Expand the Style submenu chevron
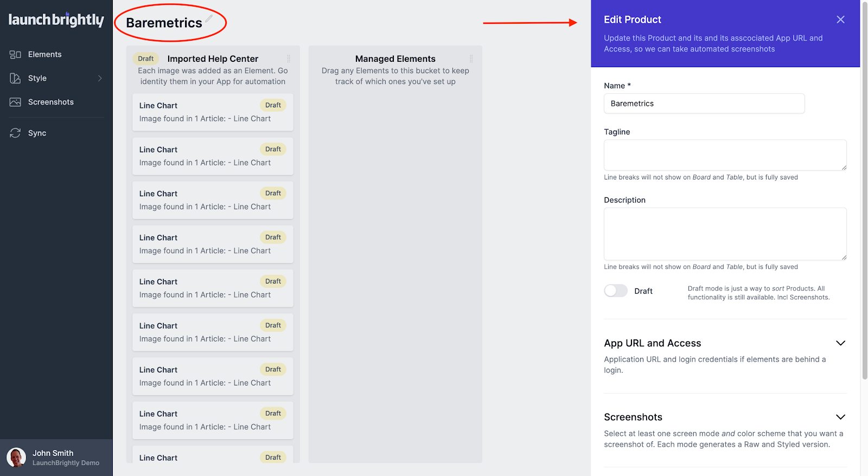The image size is (868, 476). [x=100, y=79]
